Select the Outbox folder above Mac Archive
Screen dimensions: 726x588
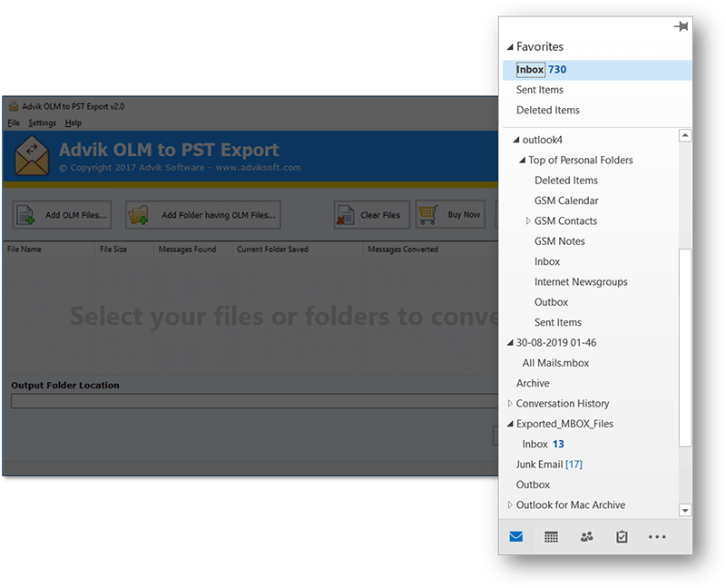[x=533, y=485]
